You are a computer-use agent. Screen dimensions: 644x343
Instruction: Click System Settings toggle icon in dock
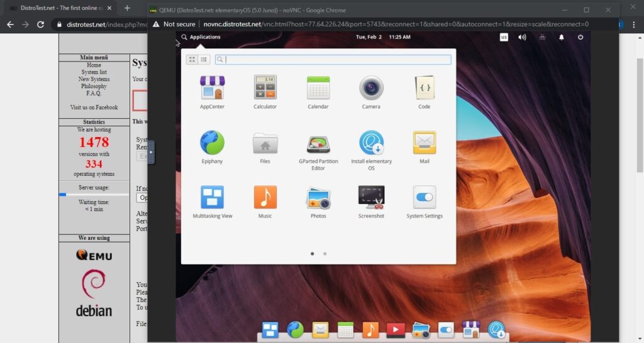(446, 329)
